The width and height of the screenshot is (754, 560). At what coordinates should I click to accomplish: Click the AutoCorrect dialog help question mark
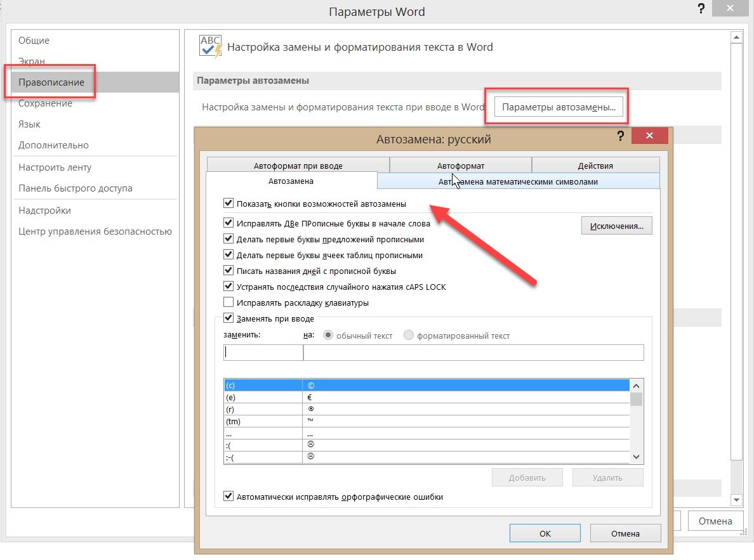(620, 136)
